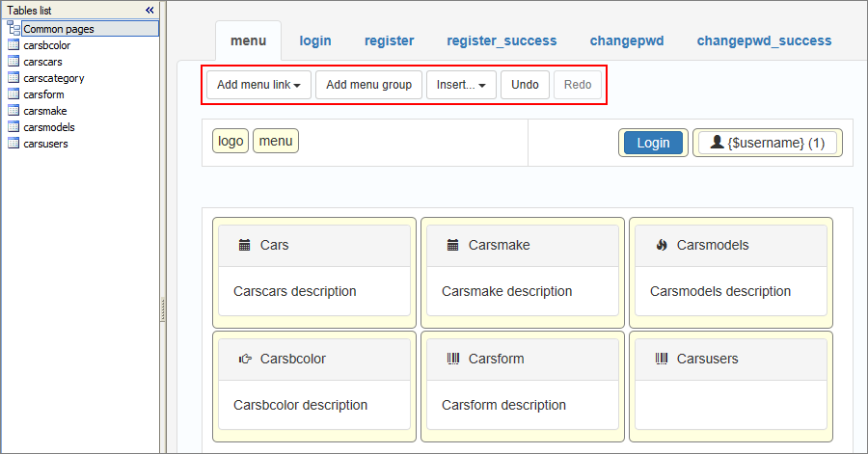
Task: Click the Add menu group button
Action: tap(368, 85)
